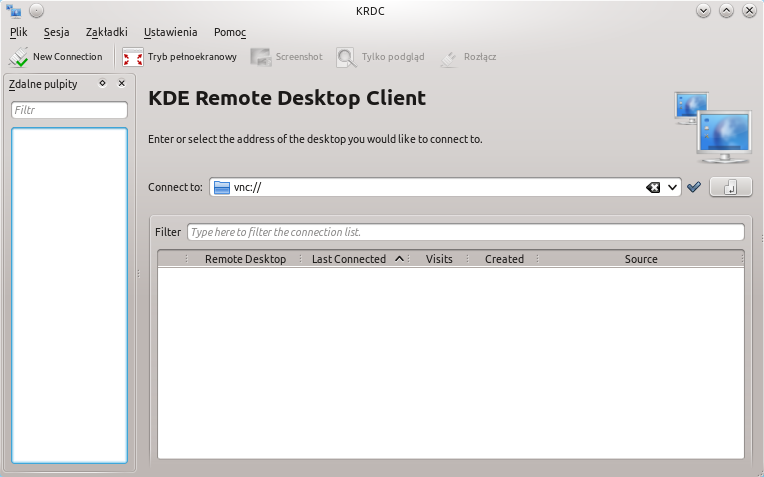This screenshot has height=477, width=764.
Task: Switch to Tryb pełnoekranowy fullscreen mode
Action: coord(179,57)
